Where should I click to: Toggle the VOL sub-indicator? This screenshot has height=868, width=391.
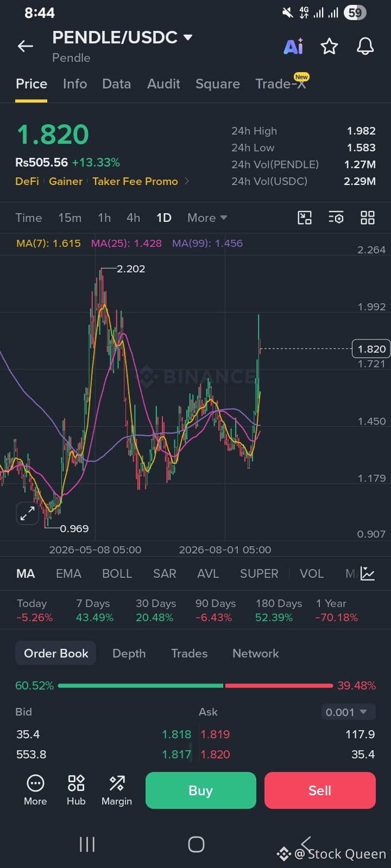[x=312, y=573]
